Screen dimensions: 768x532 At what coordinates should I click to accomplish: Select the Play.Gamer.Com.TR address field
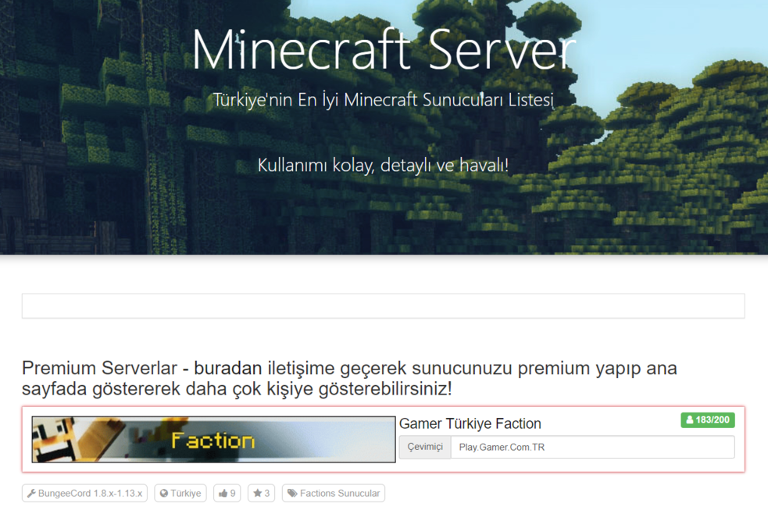coord(593,447)
